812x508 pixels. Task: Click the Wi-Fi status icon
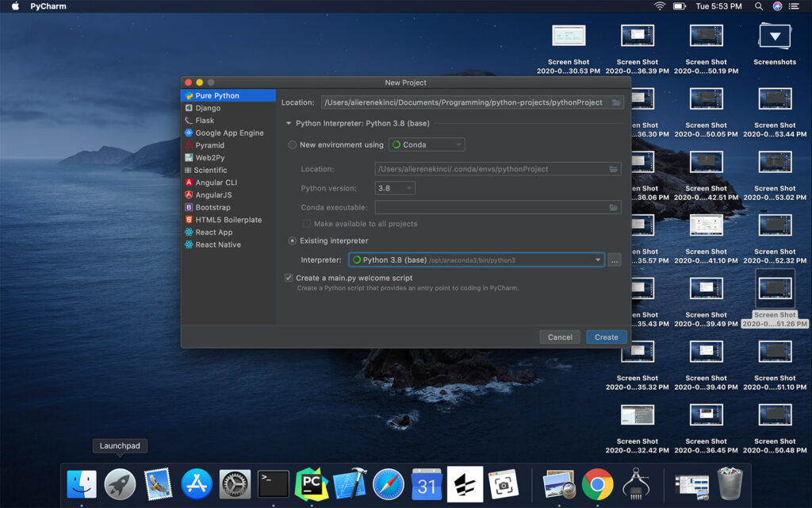pyautogui.click(x=660, y=6)
